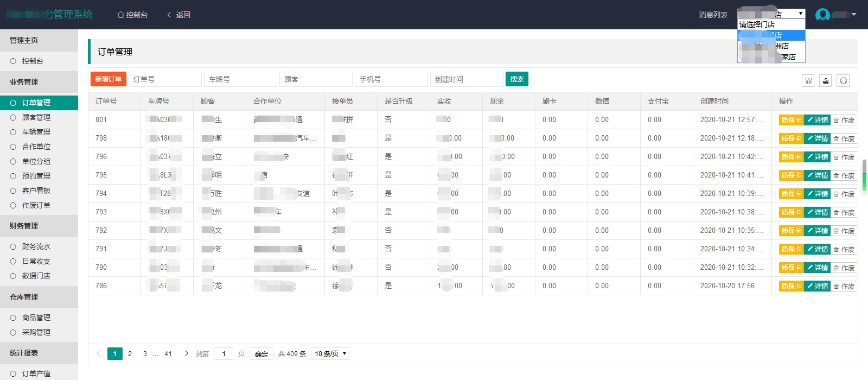Click the print icon above the table
This screenshot has height=380, width=868.
843,81
